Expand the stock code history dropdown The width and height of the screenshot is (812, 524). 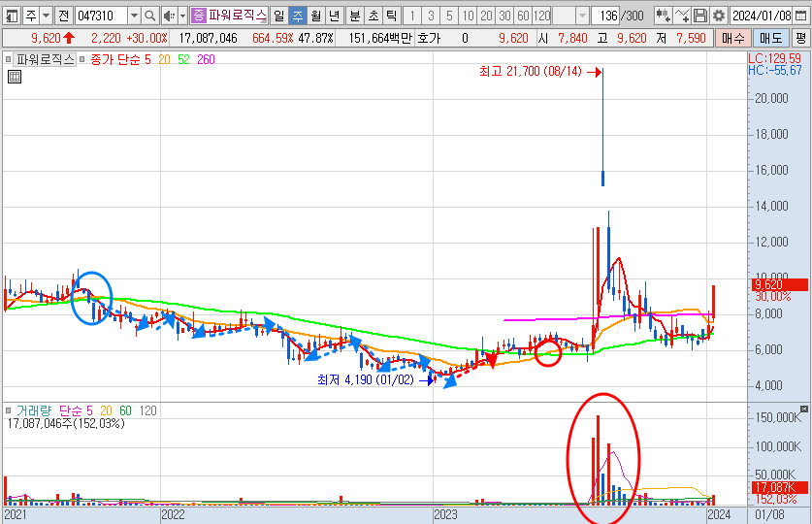tap(134, 16)
